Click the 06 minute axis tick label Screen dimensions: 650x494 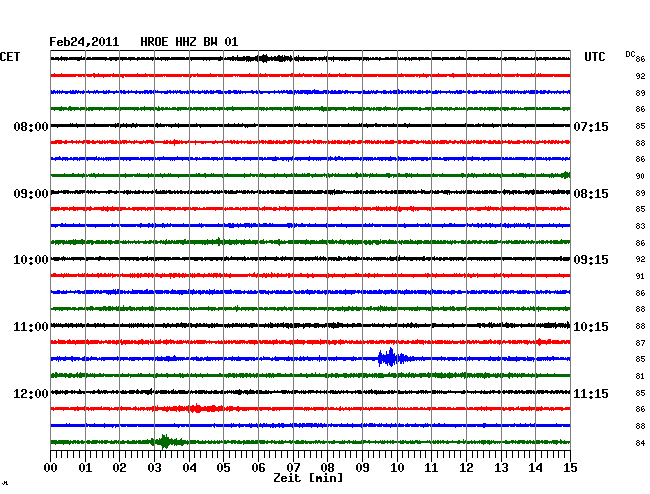tap(258, 468)
